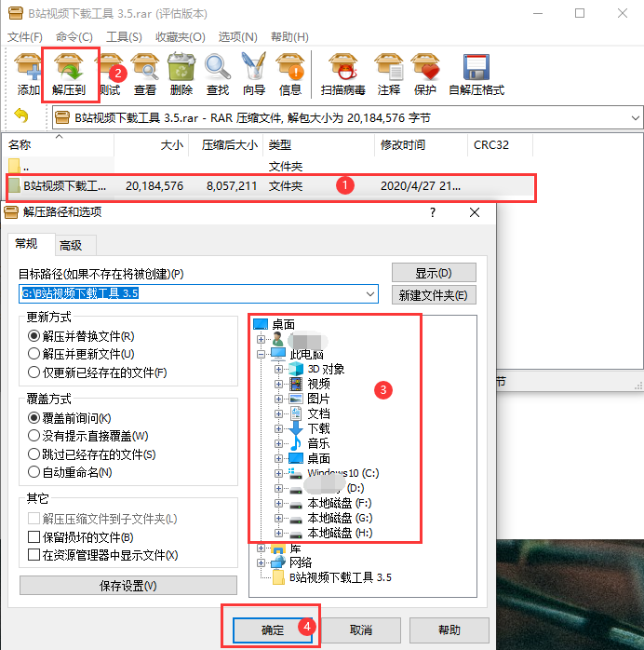Expand the 库 node plus sign

[261, 548]
